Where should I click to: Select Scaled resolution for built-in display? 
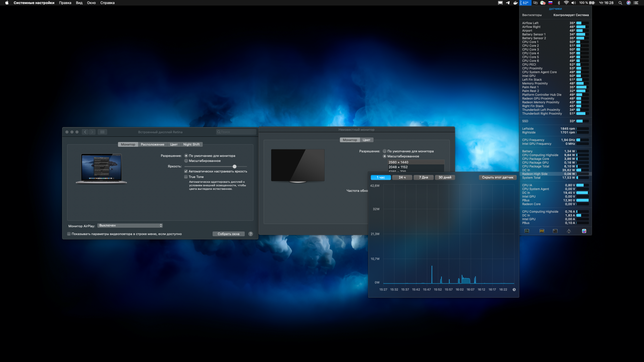[186, 161]
